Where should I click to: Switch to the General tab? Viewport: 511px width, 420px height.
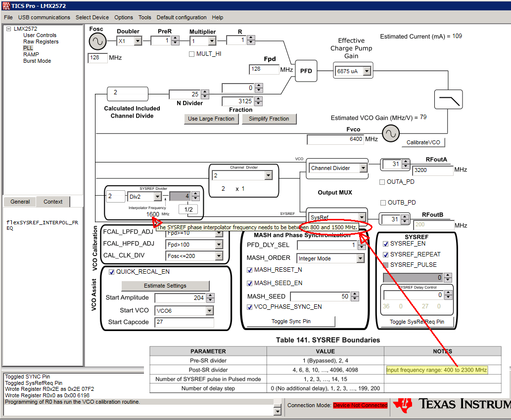pos(20,202)
